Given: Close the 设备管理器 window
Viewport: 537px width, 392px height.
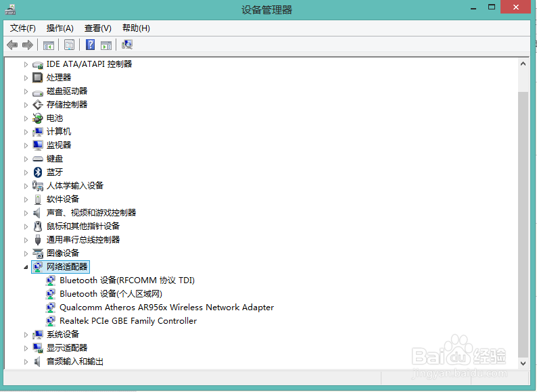Looking at the screenshot, I should (516, 7).
